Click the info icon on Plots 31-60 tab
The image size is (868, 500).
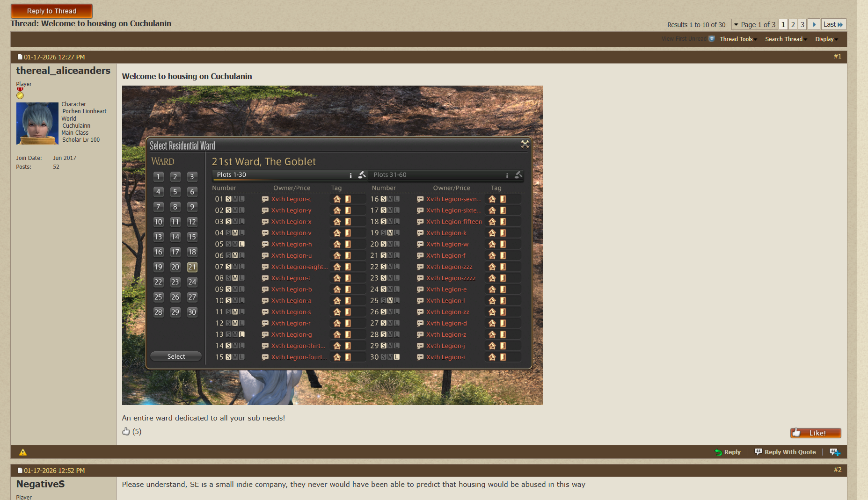point(507,175)
